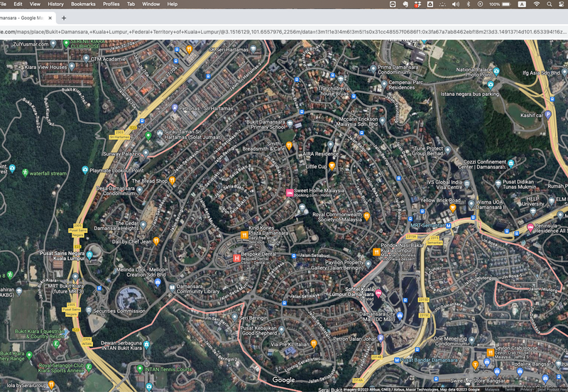Image resolution: width=568 pixels, height=392 pixels.
Task: Click the browser address bar URL
Action: coord(284,32)
